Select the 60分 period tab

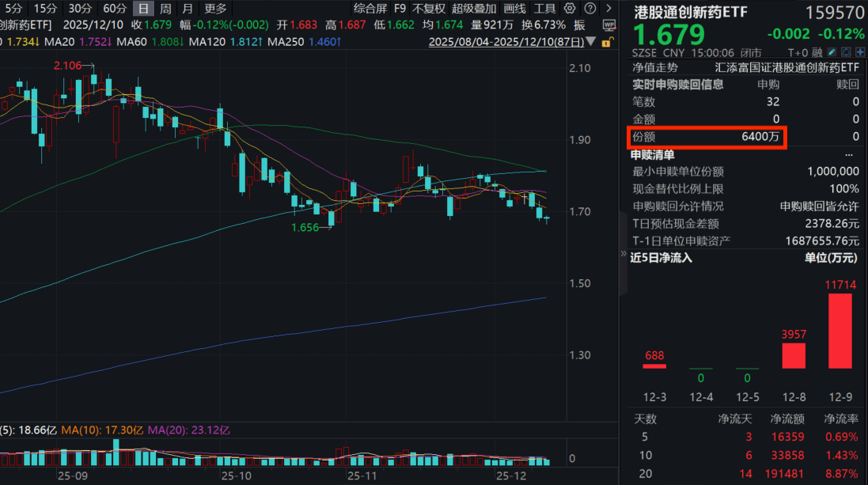(x=115, y=9)
